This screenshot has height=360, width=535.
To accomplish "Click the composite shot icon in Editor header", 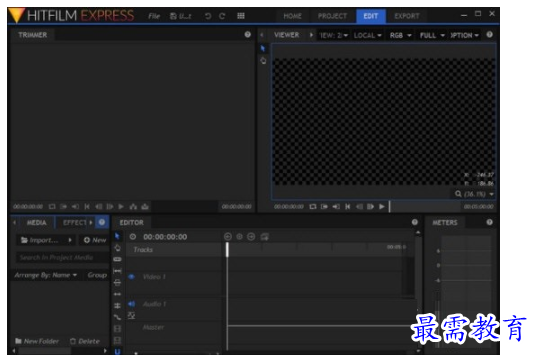I will coord(264,236).
